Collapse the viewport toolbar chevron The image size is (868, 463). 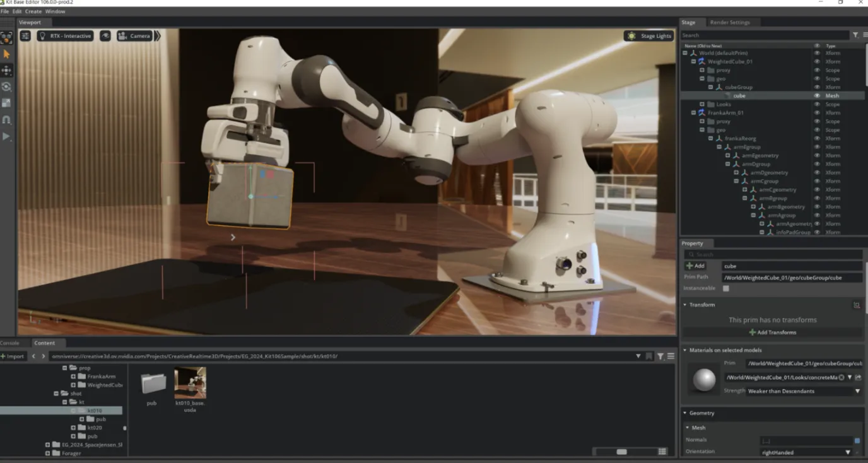[158, 36]
